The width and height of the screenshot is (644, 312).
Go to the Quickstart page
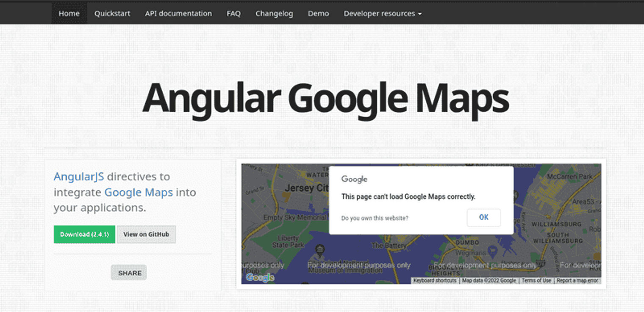point(112,13)
